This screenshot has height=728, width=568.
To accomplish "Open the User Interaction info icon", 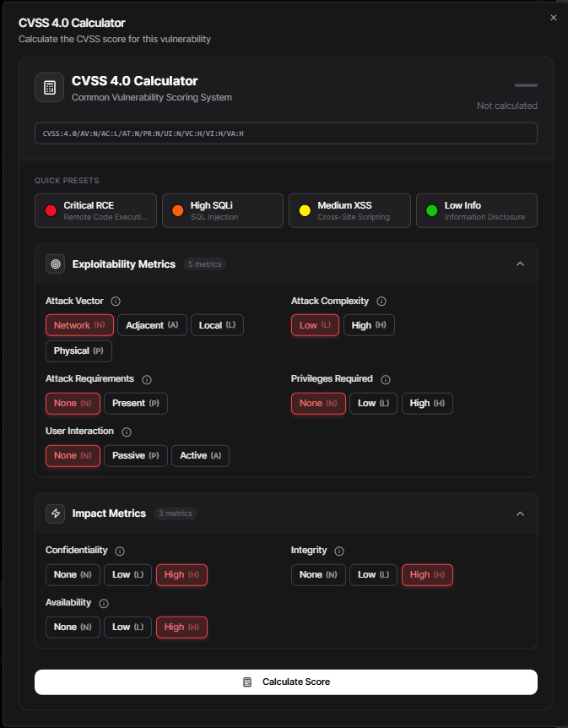I will [x=127, y=432].
